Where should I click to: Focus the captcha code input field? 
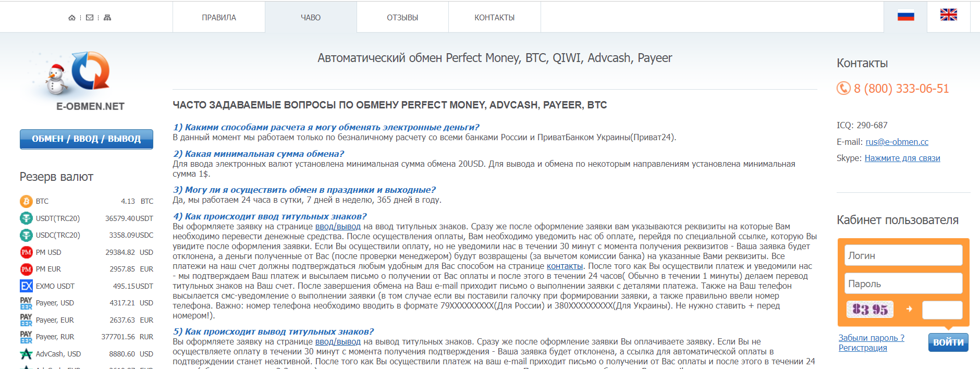click(x=942, y=310)
